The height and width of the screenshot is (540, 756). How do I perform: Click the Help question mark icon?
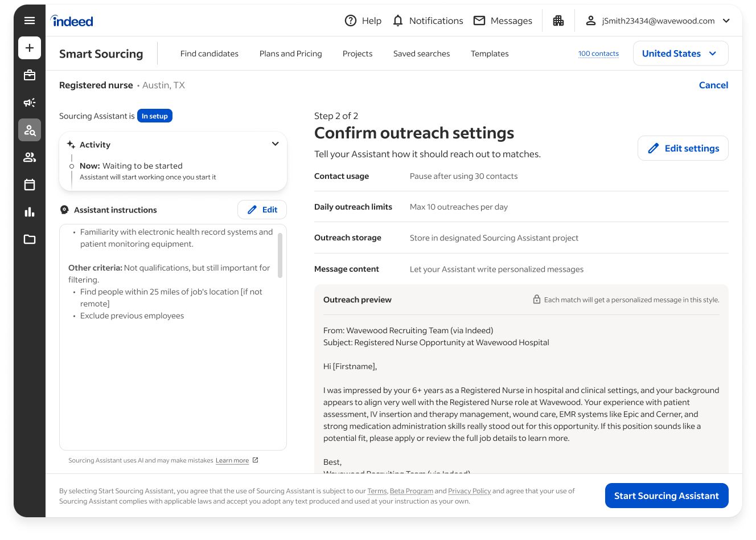pyautogui.click(x=351, y=21)
